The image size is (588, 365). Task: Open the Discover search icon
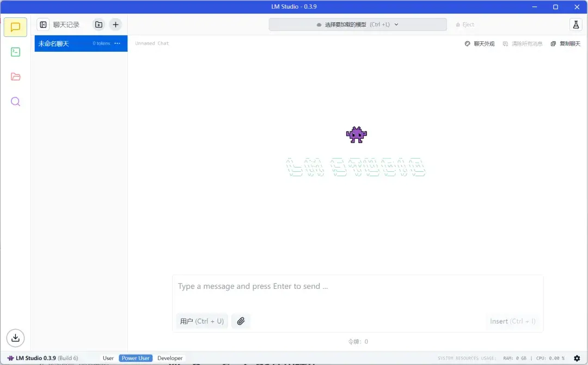[x=15, y=102]
